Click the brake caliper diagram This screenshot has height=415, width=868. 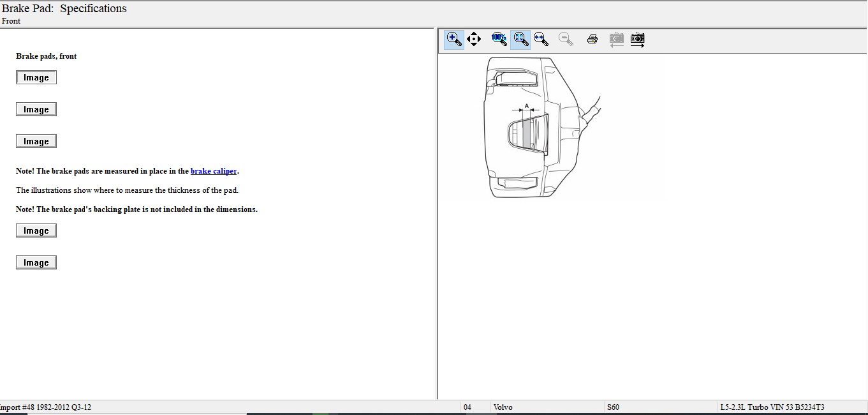coord(536,128)
